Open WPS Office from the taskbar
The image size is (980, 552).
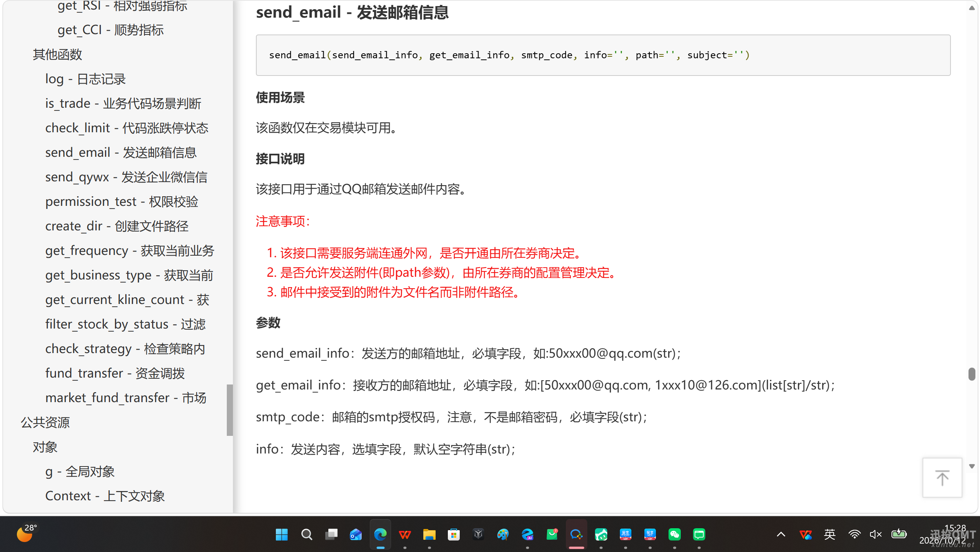pyautogui.click(x=405, y=534)
